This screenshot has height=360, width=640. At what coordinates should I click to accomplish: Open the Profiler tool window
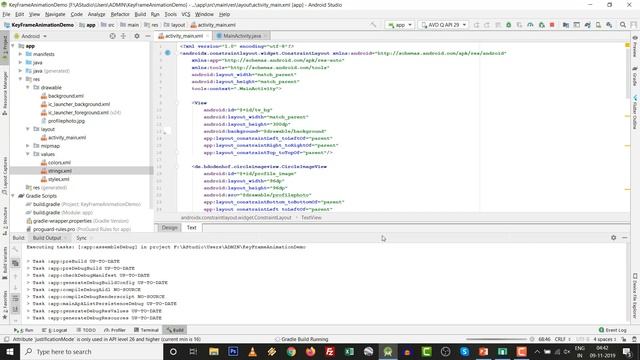(115, 330)
